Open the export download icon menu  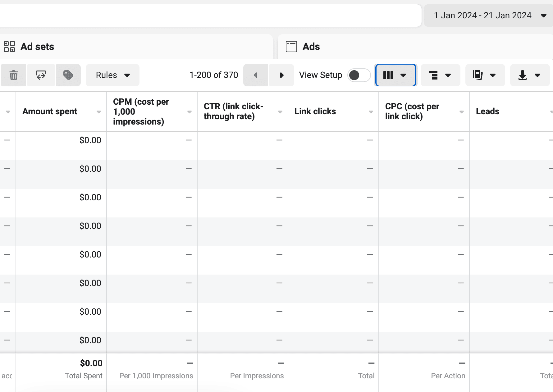coord(530,75)
